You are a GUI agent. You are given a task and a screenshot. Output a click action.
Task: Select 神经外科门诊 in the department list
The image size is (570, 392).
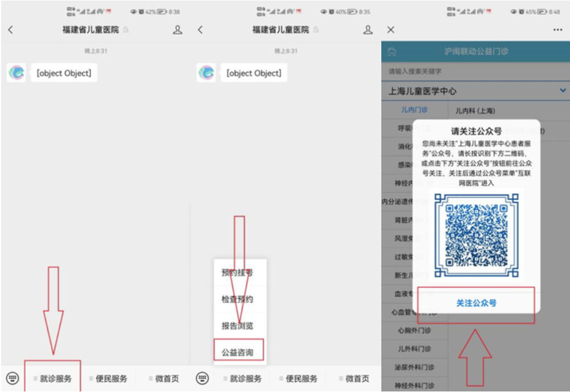[x=414, y=385]
